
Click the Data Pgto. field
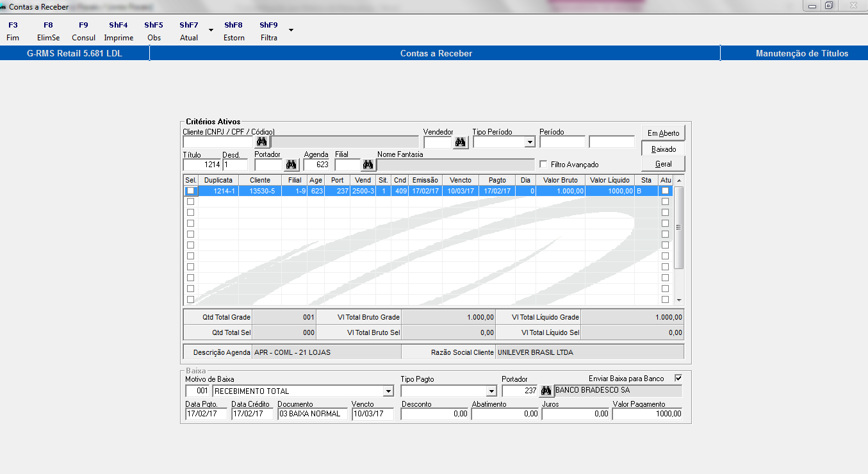(x=206, y=414)
